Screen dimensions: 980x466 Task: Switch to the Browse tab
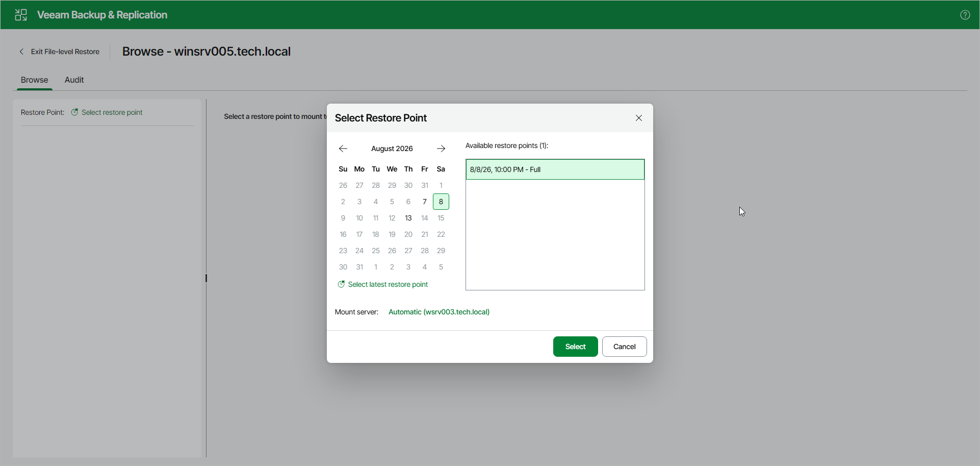tap(34, 80)
